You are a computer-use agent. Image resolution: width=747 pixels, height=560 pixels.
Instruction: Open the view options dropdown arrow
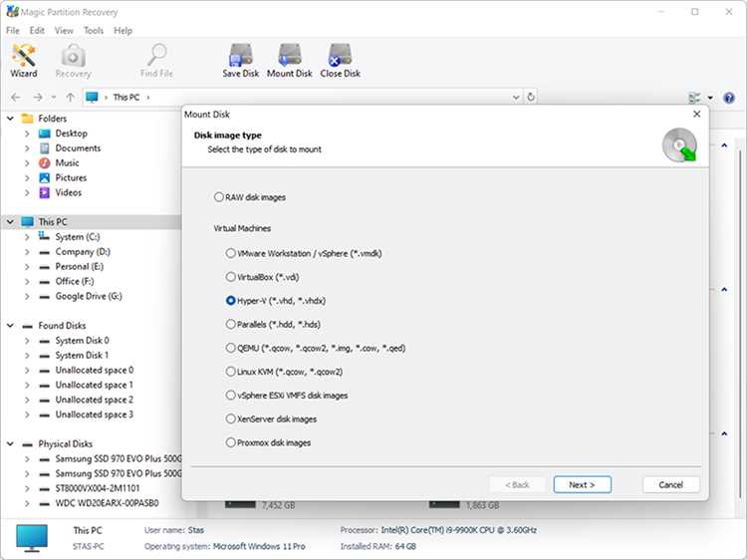710,98
